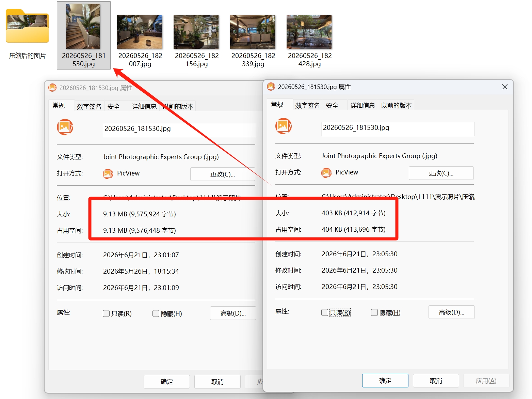Click 更改(C)... button in right window
Screen dimensions: 532x399
[441, 173]
